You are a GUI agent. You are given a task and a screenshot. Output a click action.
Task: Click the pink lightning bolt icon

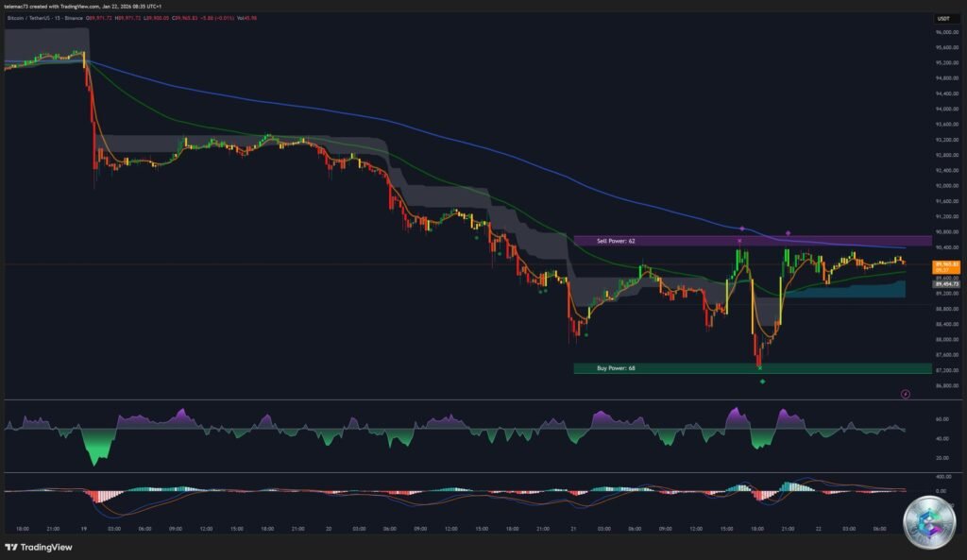[907, 393]
